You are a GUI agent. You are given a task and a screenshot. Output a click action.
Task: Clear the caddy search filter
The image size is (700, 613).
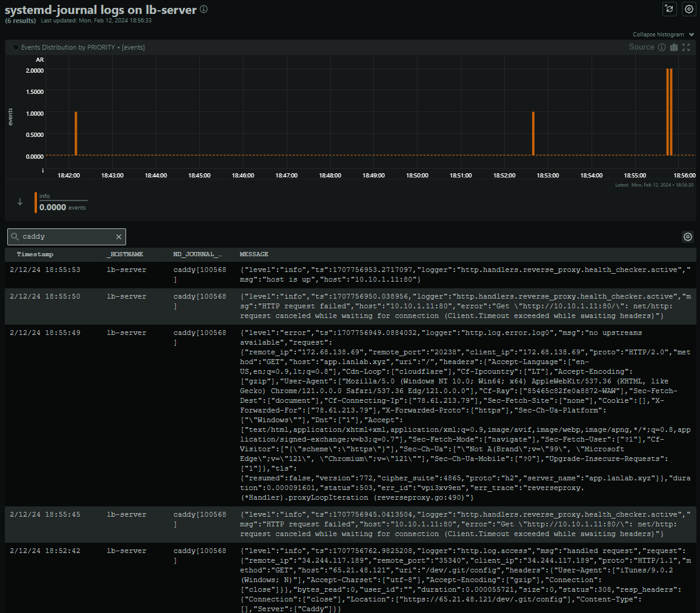pyautogui.click(x=119, y=237)
